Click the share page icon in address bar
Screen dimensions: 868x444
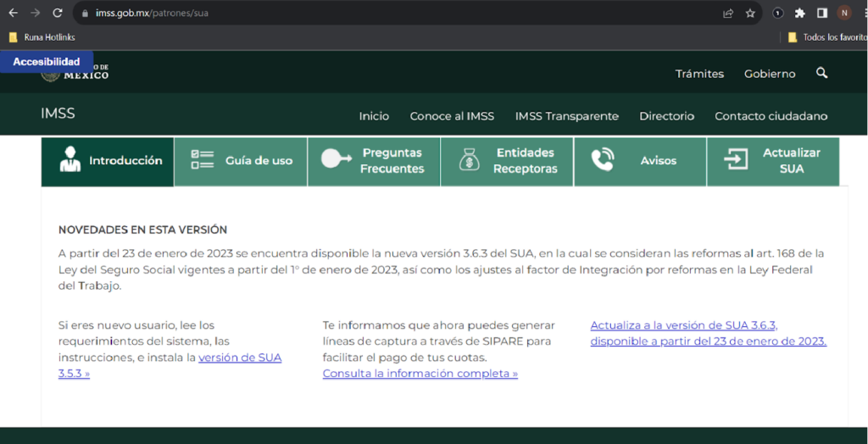(x=728, y=14)
